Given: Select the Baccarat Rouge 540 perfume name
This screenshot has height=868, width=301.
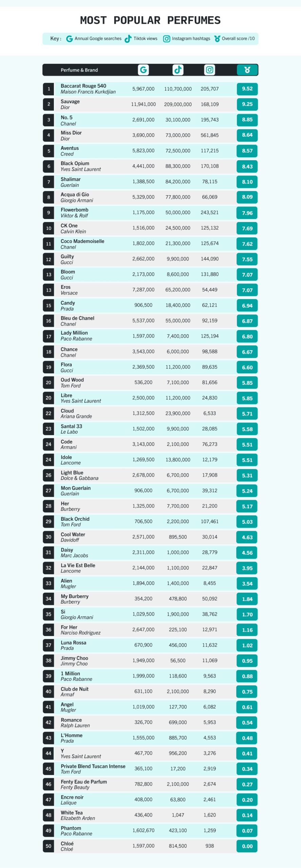Looking at the screenshot, I should coord(83,86).
